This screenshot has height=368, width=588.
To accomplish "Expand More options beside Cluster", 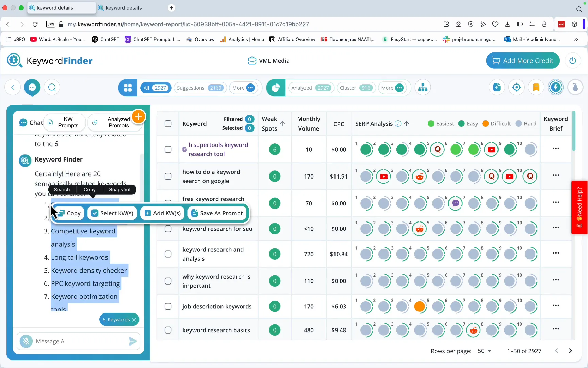I will click(392, 88).
